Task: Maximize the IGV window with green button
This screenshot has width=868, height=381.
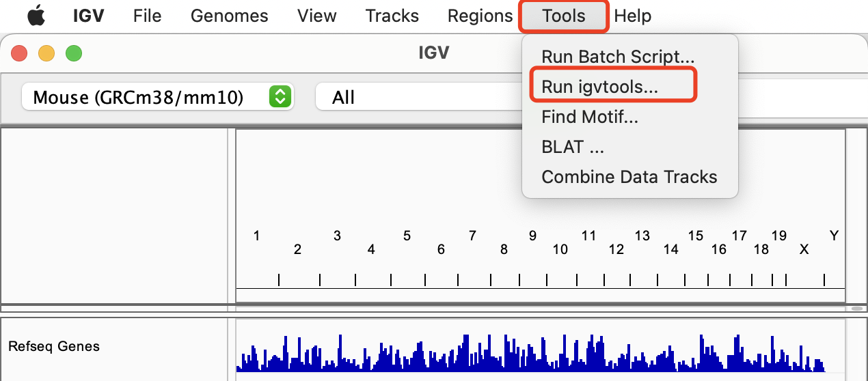Action: click(73, 53)
